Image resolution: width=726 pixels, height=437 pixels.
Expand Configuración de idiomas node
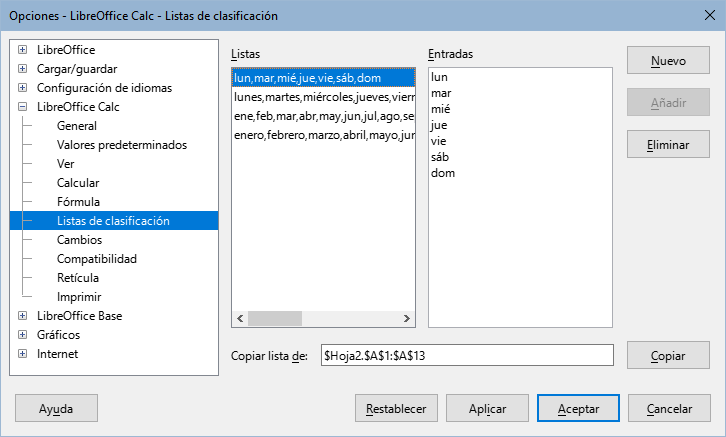click(x=23, y=88)
